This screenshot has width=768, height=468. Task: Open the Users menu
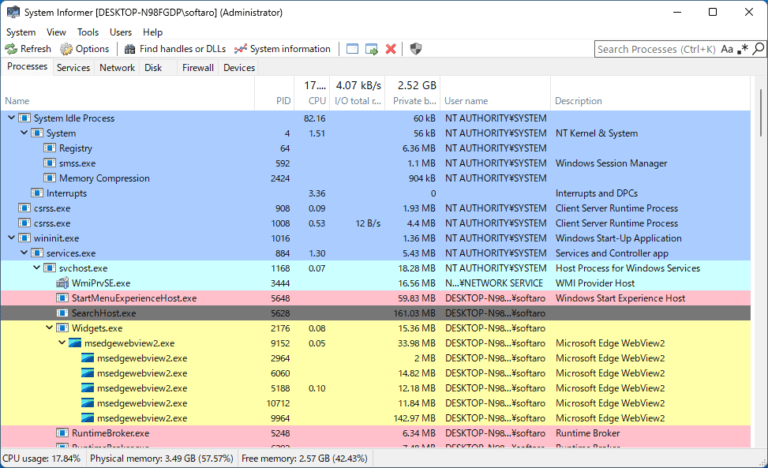pos(120,32)
